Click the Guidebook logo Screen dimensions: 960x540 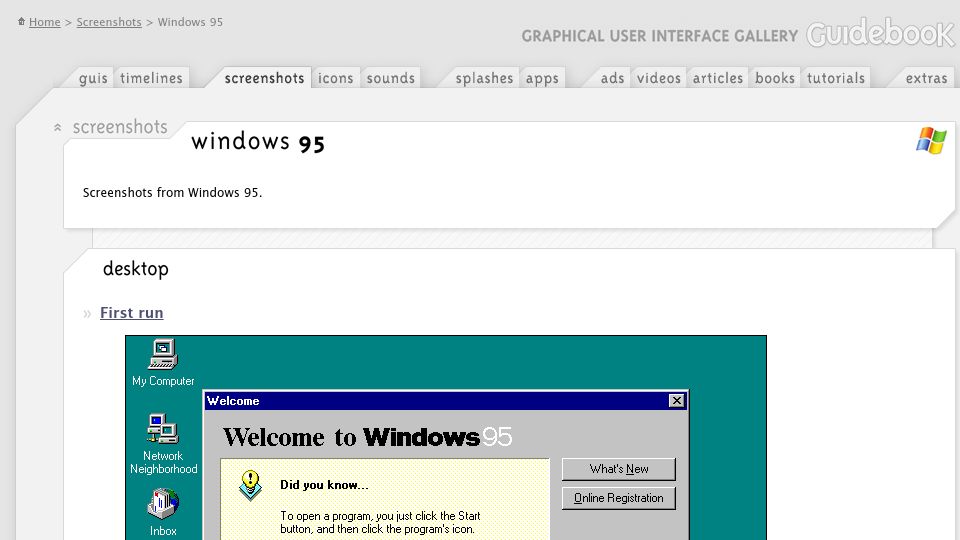click(x=880, y=33)
